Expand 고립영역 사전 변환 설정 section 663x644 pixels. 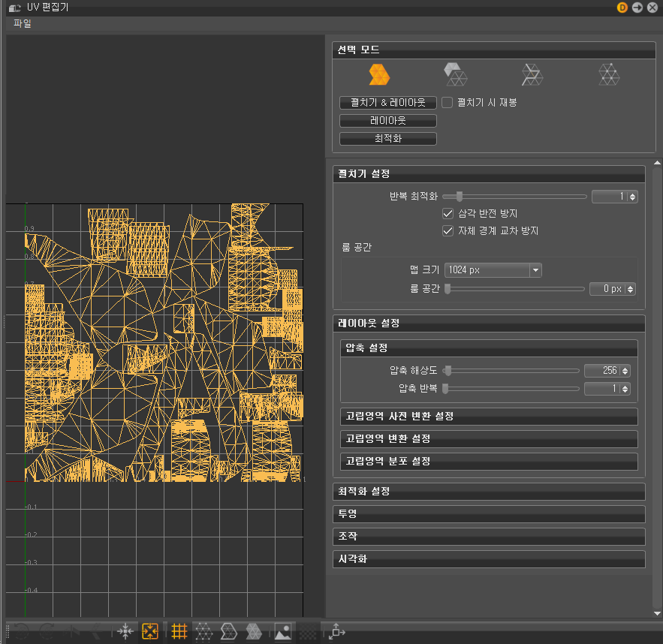pos(489,417)
